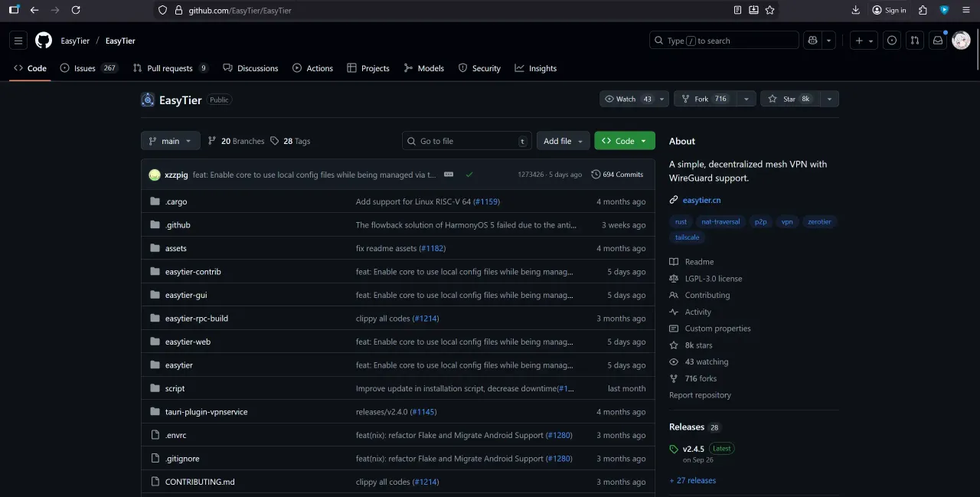
Task: Open the green Code clone dropdown
Action: [x=625, y=141]
